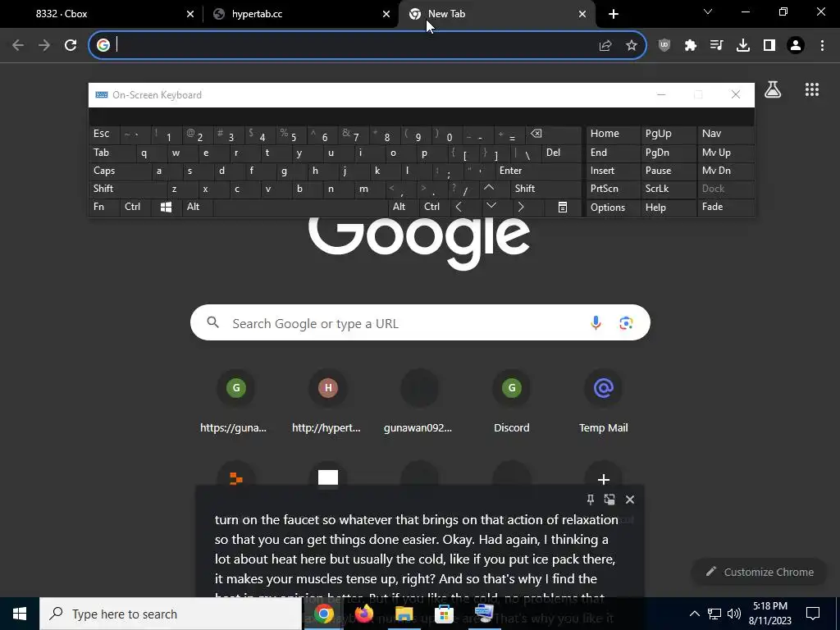The height and width of the screenshot is (630, 840).
Task: Click the Customize Chrome button
Action: pos(760,572)
